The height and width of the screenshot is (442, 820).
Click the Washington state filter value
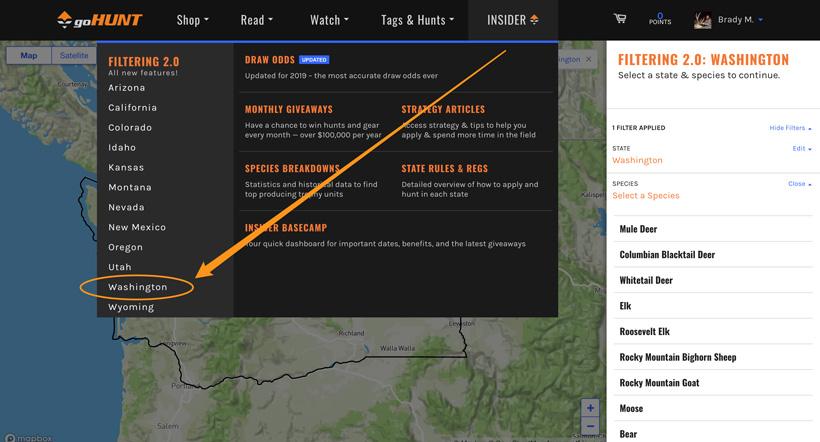pos(637,160)
